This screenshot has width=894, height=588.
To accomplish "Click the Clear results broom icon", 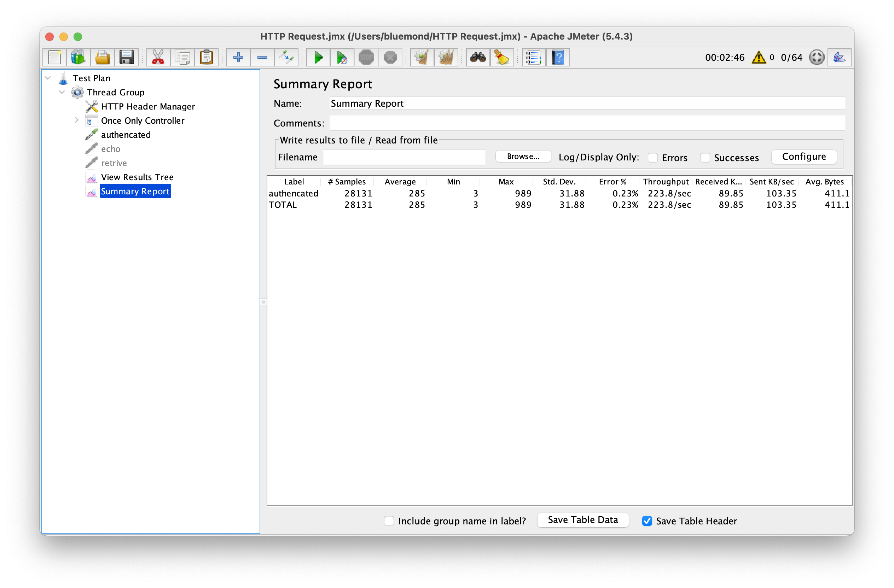I will (422, 57).
